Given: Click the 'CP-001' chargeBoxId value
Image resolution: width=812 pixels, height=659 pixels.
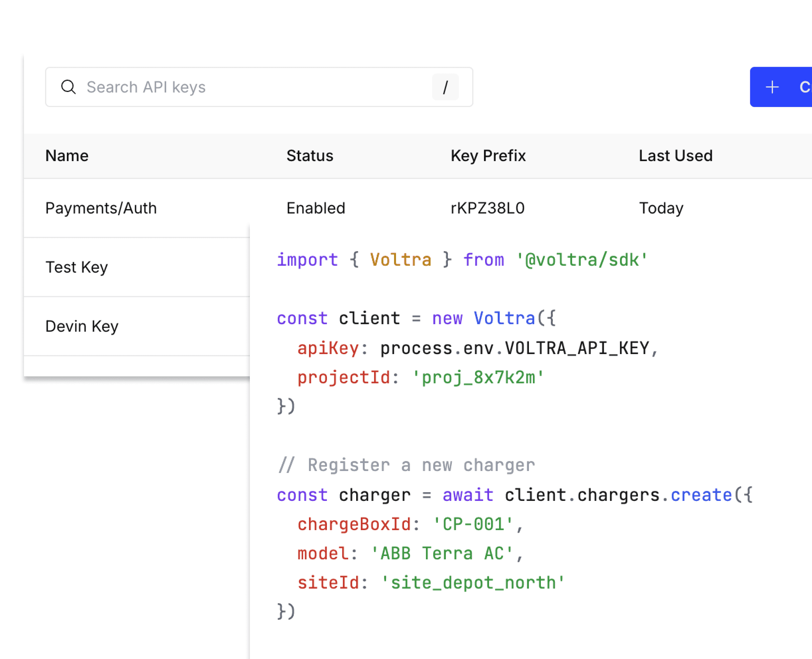Looking at the screenshot, I should (x=473, y=524).
